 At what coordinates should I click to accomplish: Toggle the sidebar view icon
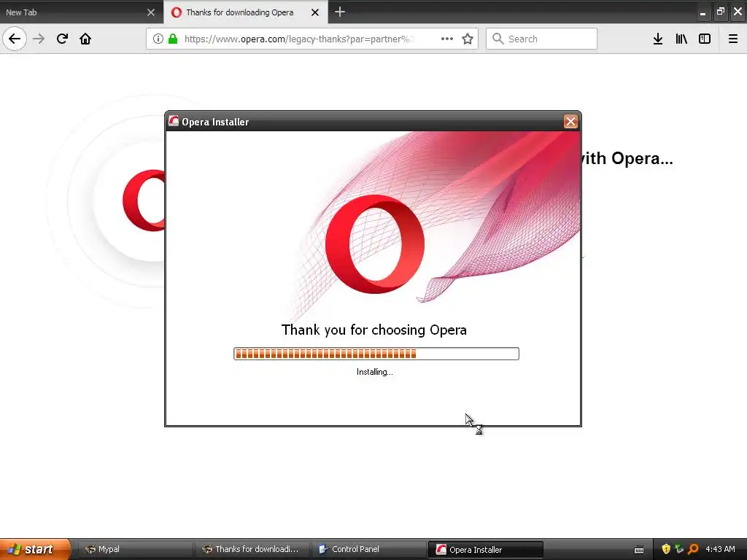click(705, 39)
